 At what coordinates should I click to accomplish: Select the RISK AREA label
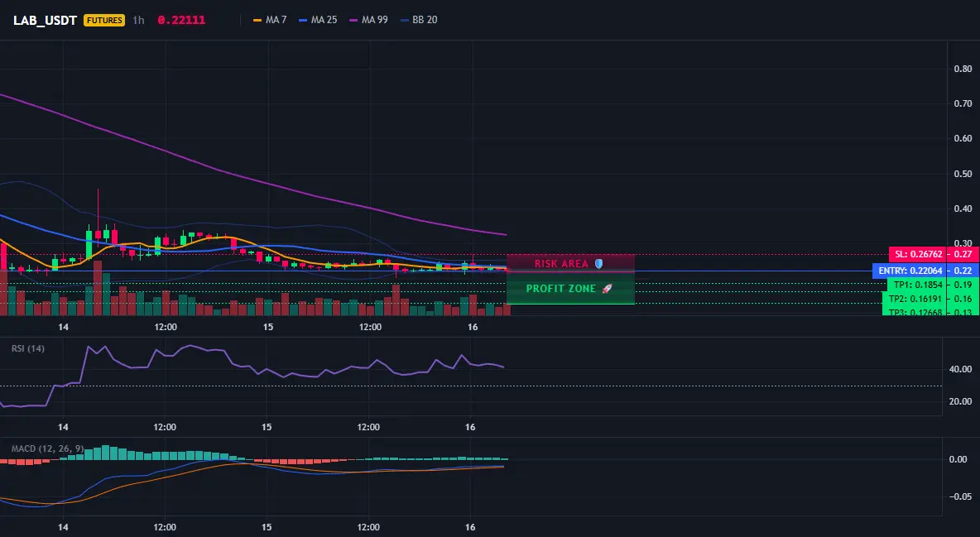coord(561,264)
